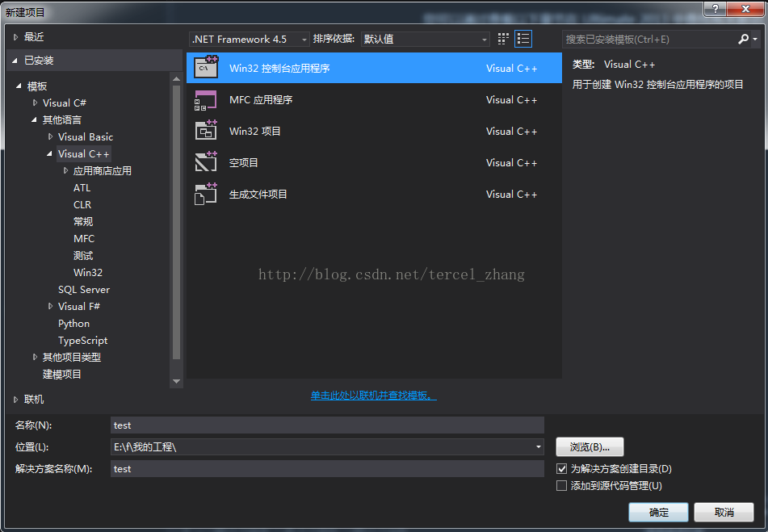Expand the 应用商店应用 node
The width and height of the screenshot is (768, 532).
(65, 171)
